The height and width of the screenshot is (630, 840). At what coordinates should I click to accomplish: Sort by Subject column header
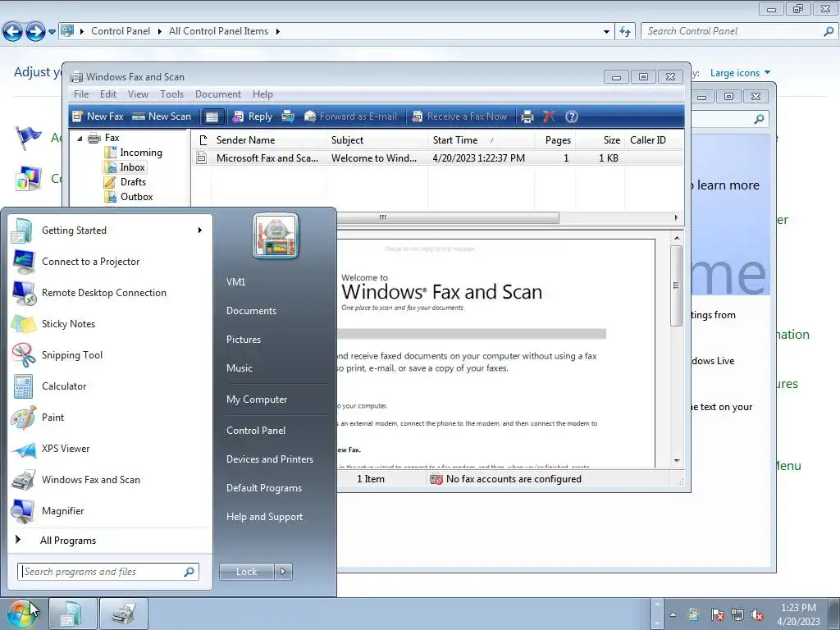377,140
